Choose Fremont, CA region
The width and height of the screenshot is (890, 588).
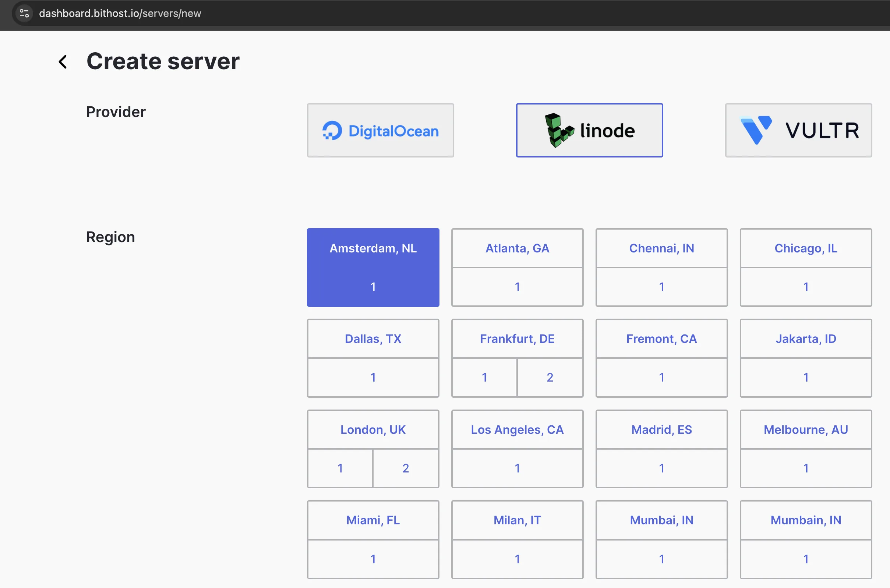point(661,339)
